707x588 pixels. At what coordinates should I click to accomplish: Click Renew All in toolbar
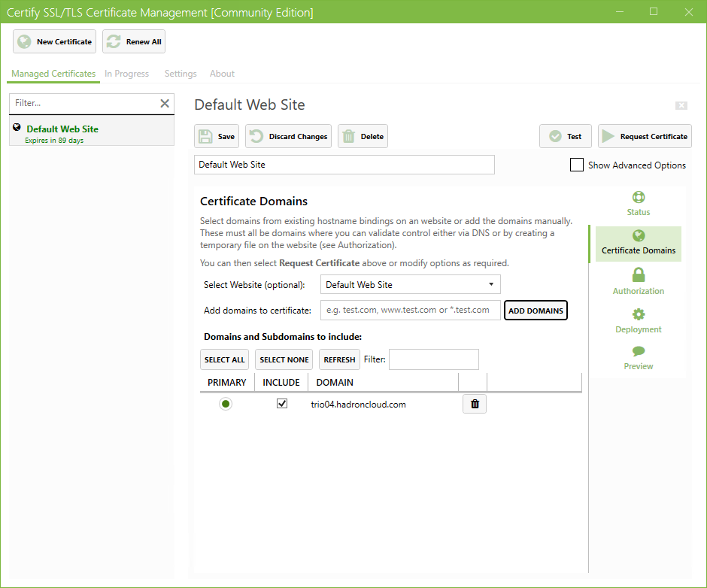click(134, 41)
